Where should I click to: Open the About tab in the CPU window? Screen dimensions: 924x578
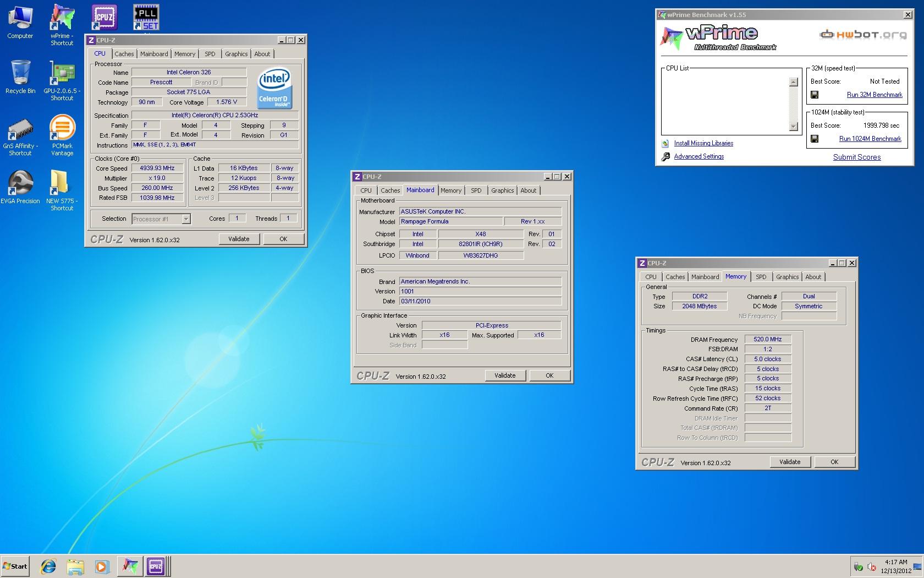coord(262,54)
